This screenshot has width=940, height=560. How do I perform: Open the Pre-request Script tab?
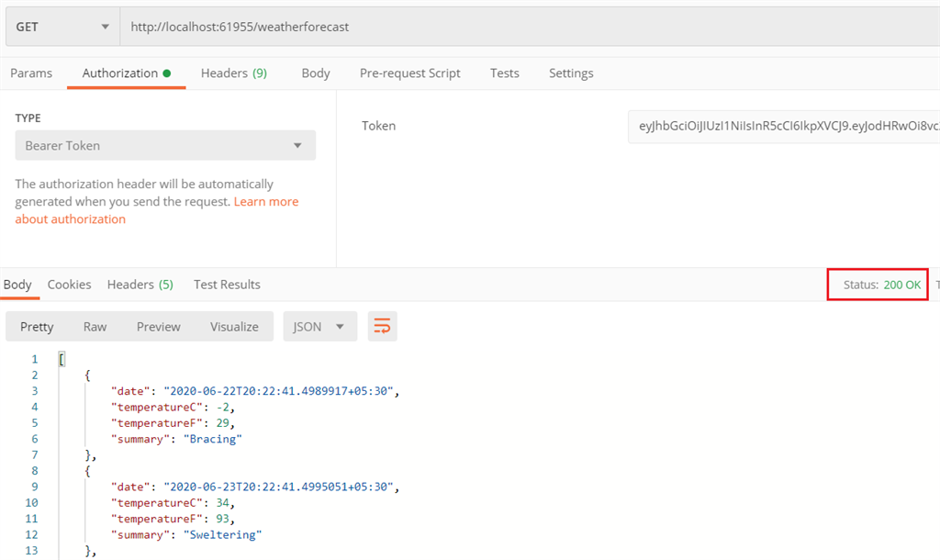point(409,73)
